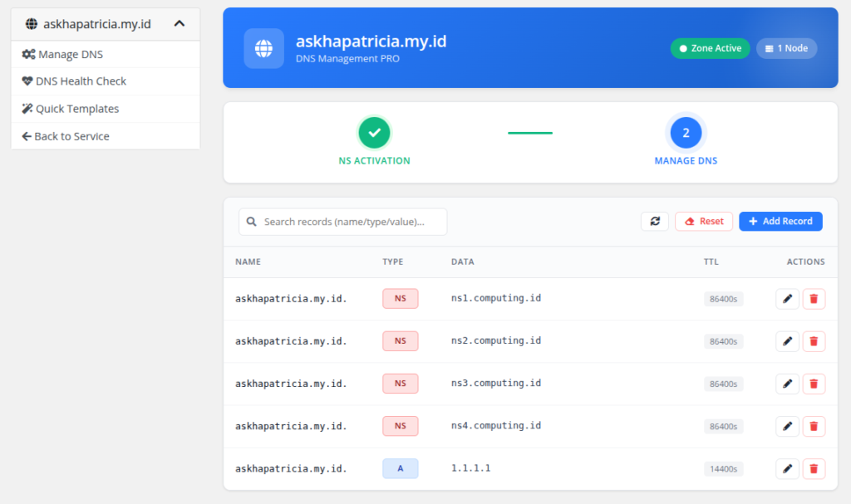This screenshot has height=504, width=851.
Task: Click the NAME column header
Action: 248,262
